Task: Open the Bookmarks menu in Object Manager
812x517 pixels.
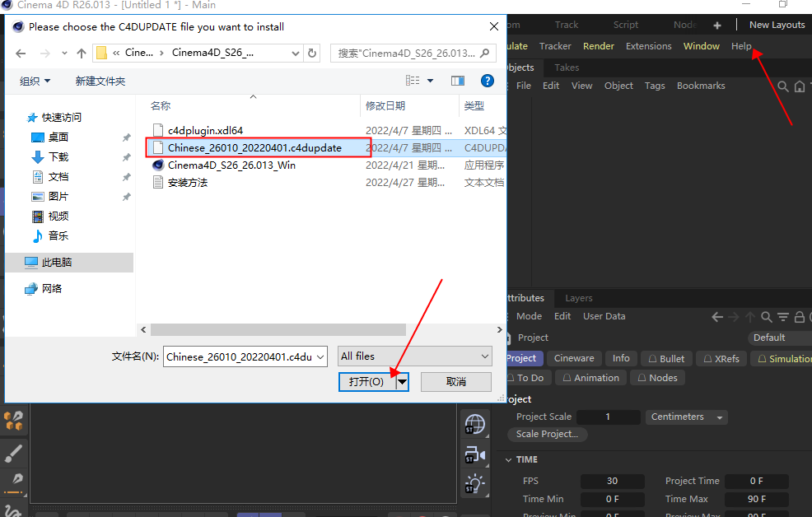Action: (701, 86)
